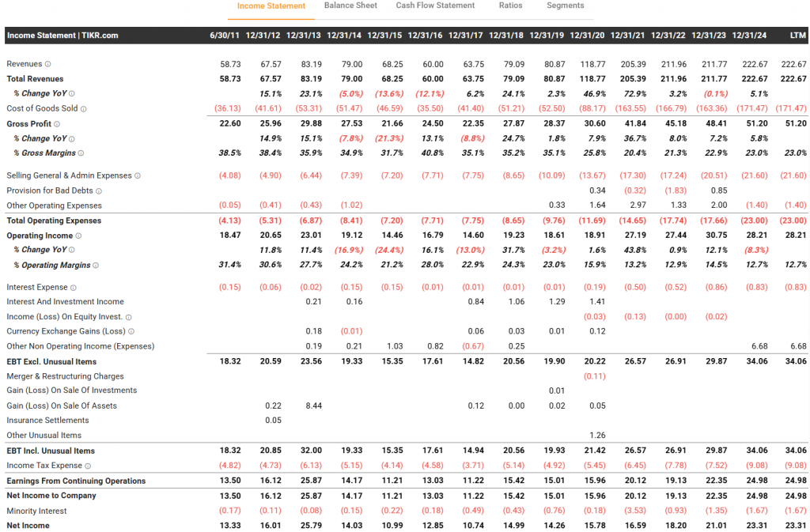Show info for Currency Exchange Gains (Loss)

[x=131, y=332]
